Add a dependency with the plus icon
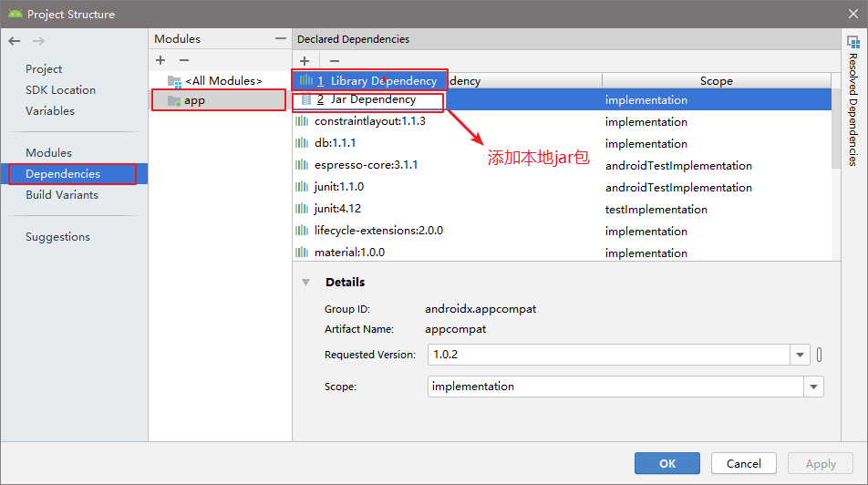Viewport: 868px width, 485px height. [x=305, y=61]
